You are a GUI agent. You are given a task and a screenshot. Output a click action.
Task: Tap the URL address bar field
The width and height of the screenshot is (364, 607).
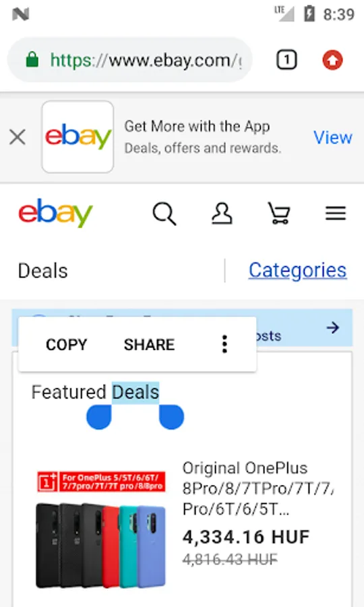[x=130, y=60]
